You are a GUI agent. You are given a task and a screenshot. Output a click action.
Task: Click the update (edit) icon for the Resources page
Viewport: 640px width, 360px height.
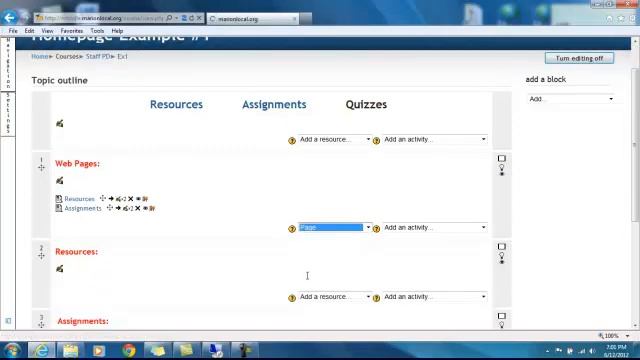(119, 199)
